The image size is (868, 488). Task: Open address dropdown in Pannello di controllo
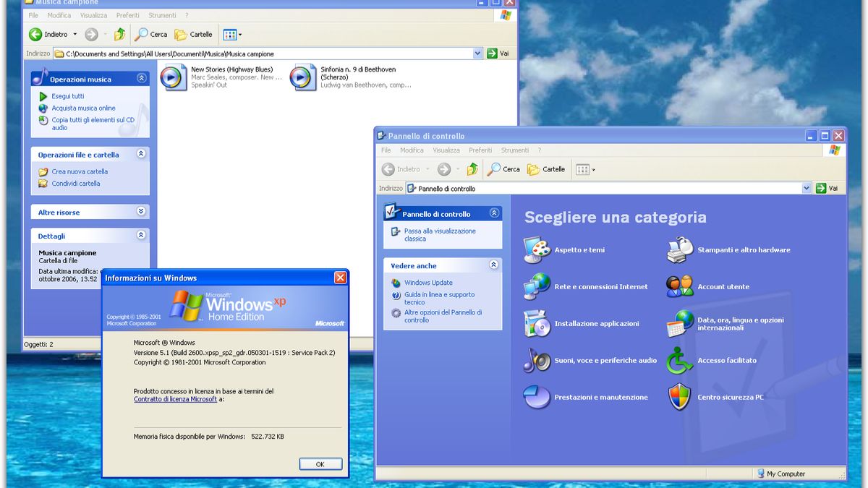807,188
